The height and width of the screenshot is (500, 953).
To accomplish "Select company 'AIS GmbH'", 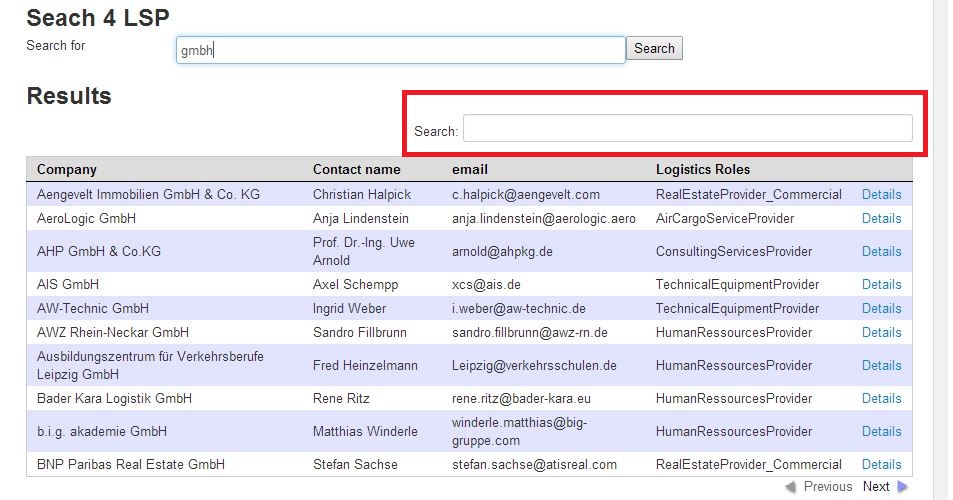I will point(67,284).
